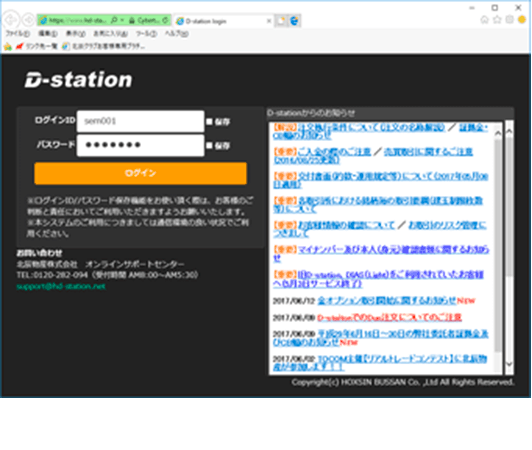
Task: Open the ファイル(F) menu
Action: tap(18, 33)
